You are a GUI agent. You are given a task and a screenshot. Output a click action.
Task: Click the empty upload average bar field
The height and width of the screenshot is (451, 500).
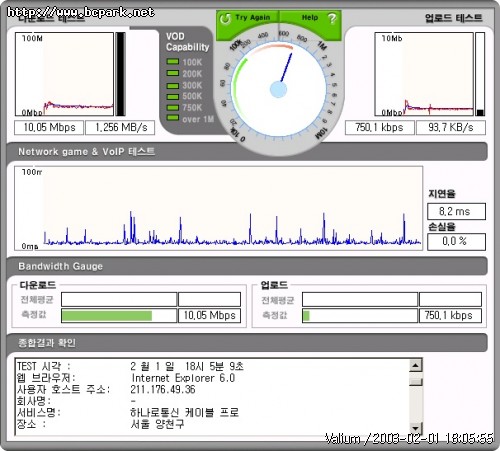click(360, 299)
